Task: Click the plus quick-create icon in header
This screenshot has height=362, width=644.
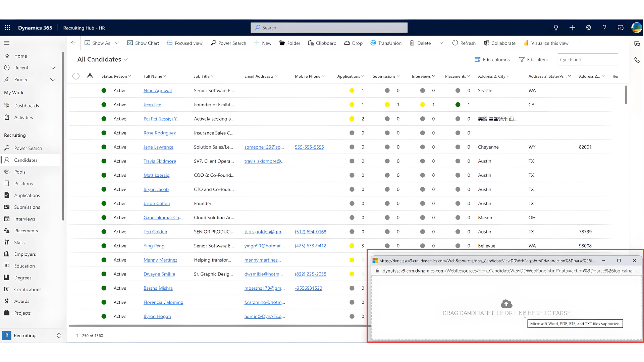Action: pyautogui.click(x=572, y=28)
